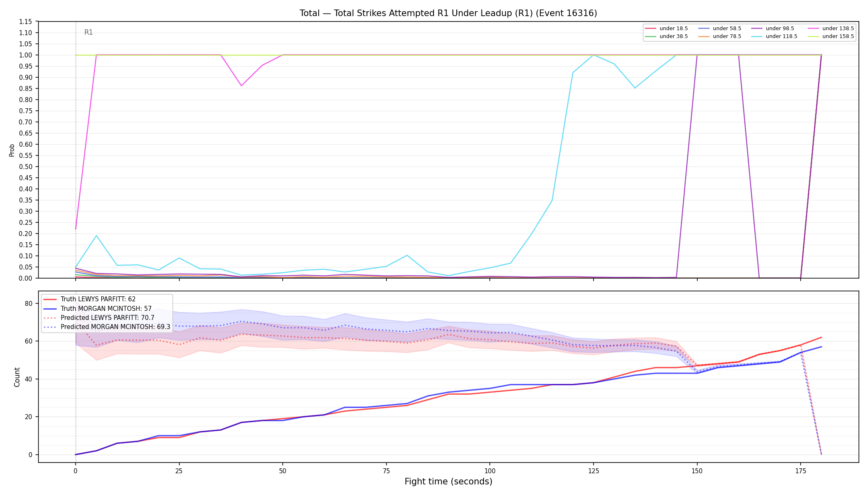Image resolution: width=868 pixels, height=496 pixels.
Task: Select the 'under 58.5' legend entry
Action: click(720, 29)
